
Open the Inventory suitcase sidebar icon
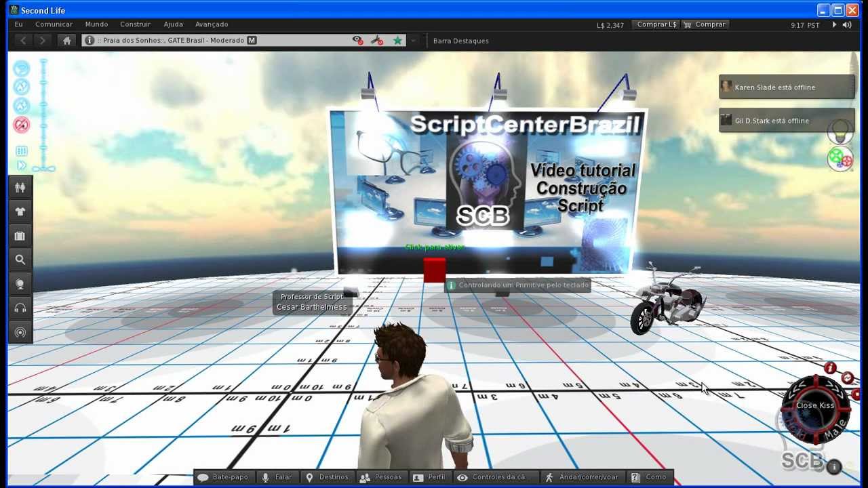(20, 236)
